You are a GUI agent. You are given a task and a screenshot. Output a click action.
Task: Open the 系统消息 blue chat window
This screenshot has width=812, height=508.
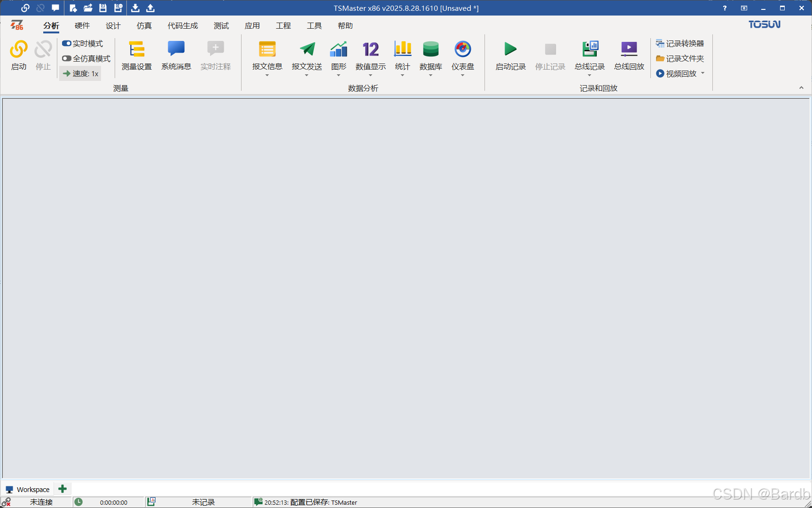tap(176, 56)
